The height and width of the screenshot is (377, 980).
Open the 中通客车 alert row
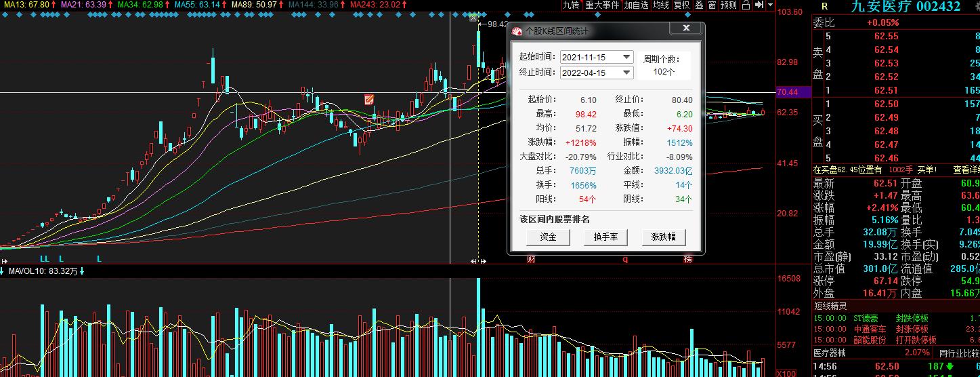tap(896, 329)
